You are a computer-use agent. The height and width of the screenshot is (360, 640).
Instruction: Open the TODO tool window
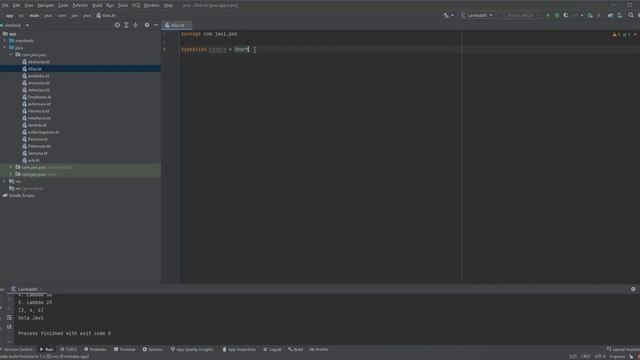coord(69,349)
